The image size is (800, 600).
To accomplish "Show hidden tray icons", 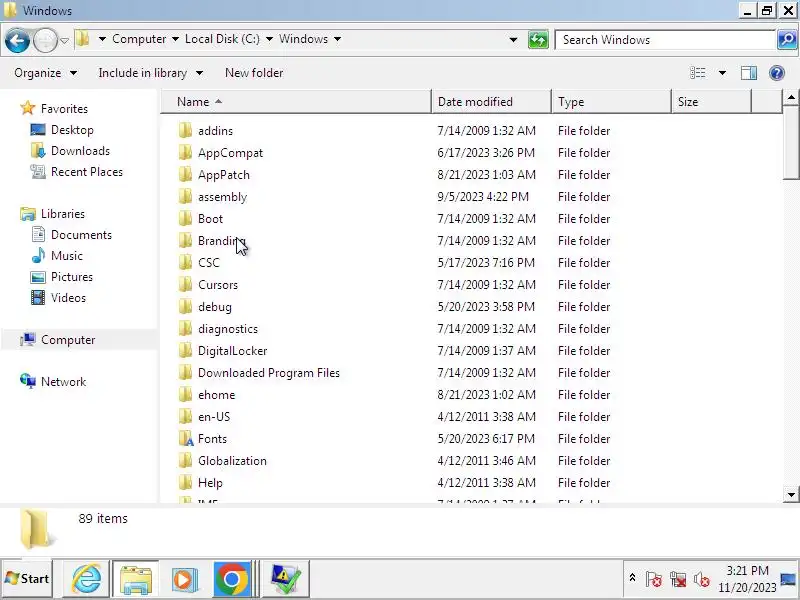I will [632, 578].
